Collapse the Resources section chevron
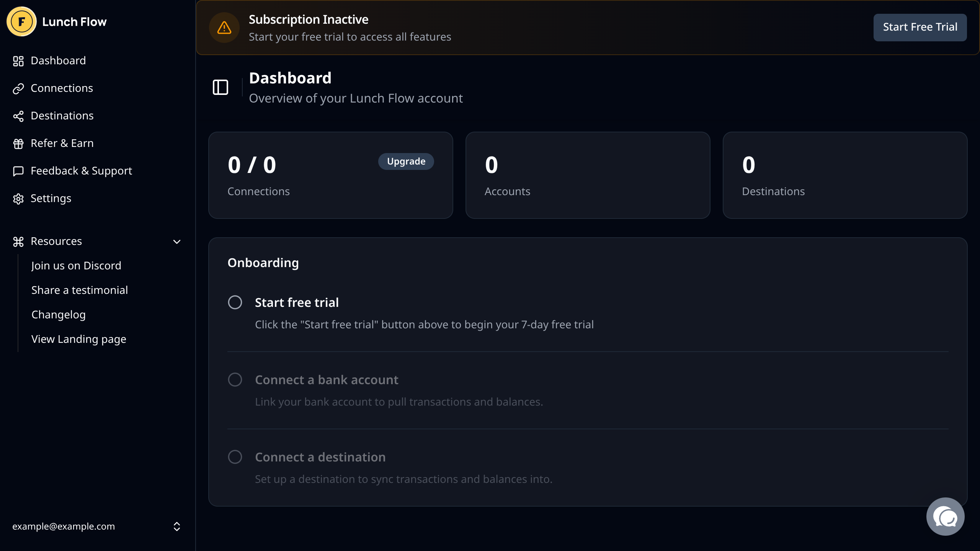Image resolution: width=980 pixels, height=551 pixels. [x=177, y=241]
